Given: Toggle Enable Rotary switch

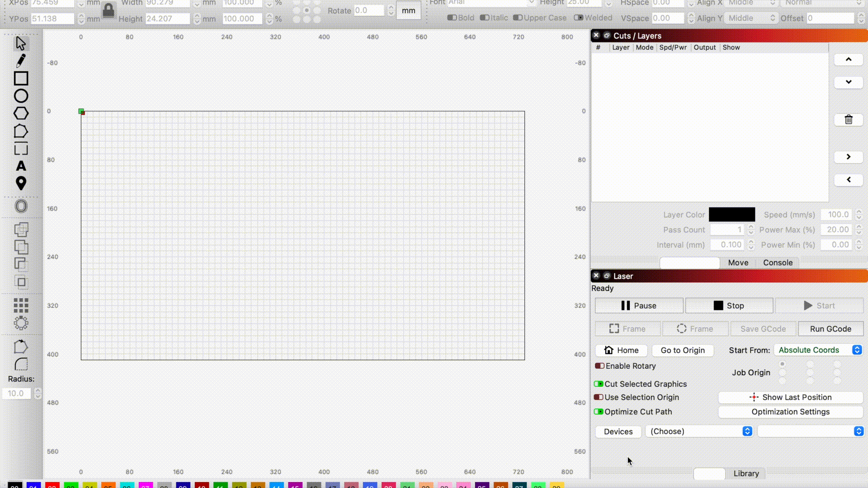Looking at the screenshot, I should (x=599, y=366).
